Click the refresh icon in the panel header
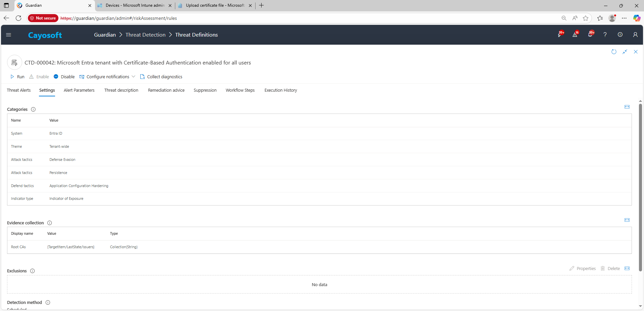 point(614,52)
